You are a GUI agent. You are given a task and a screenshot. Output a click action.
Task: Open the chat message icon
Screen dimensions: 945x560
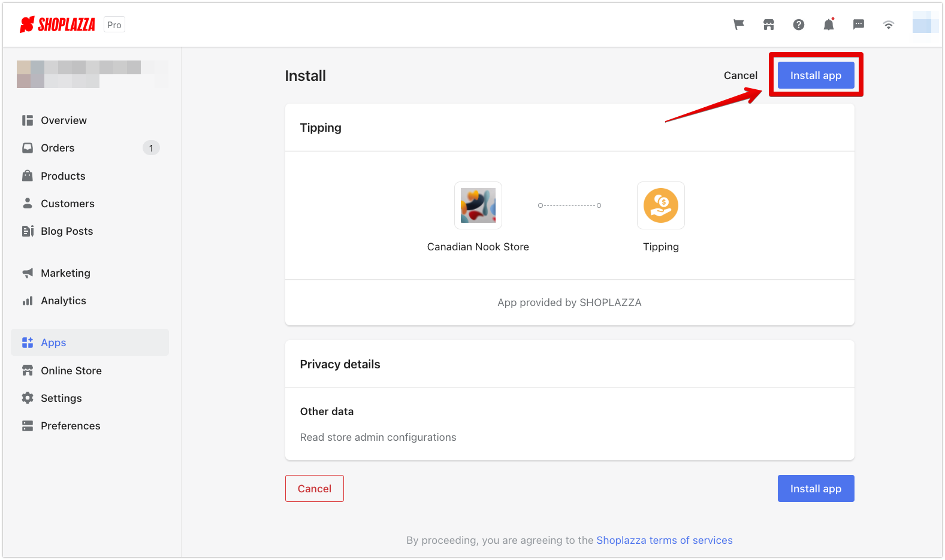coord(859,25)
